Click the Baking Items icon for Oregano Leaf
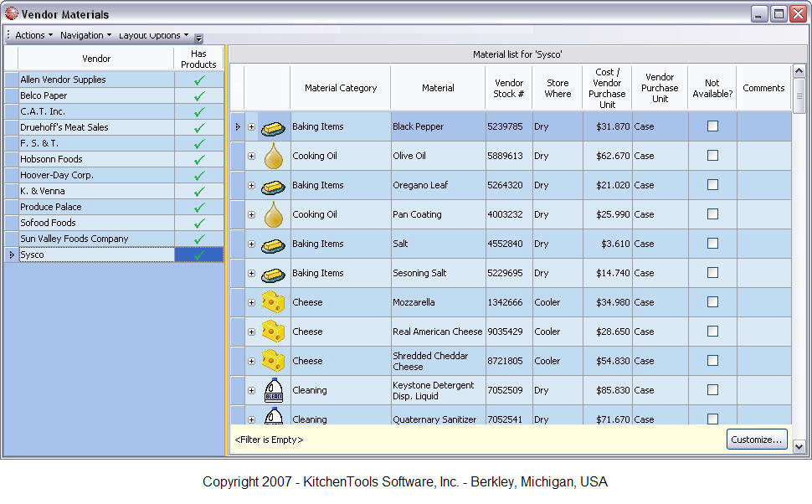 point(273,186)
